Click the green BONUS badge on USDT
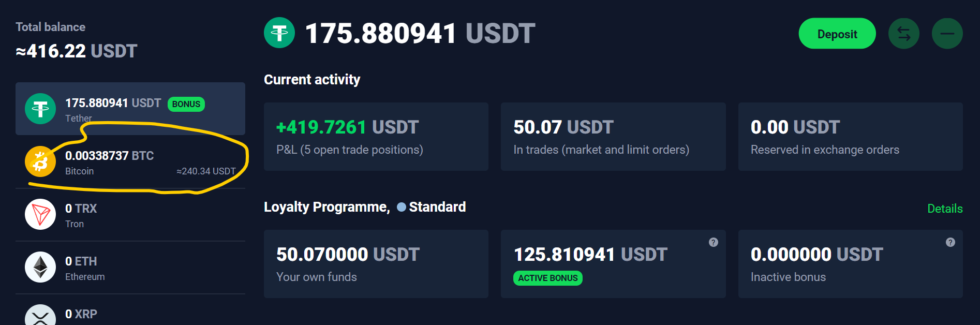Screen dimensions: 980x325 (x=186, y=104)
